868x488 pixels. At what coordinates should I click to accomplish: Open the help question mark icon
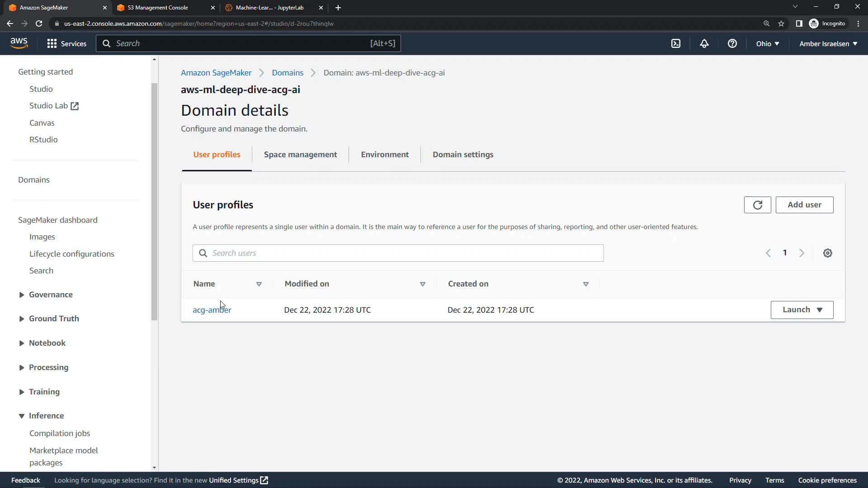[732, 43]
